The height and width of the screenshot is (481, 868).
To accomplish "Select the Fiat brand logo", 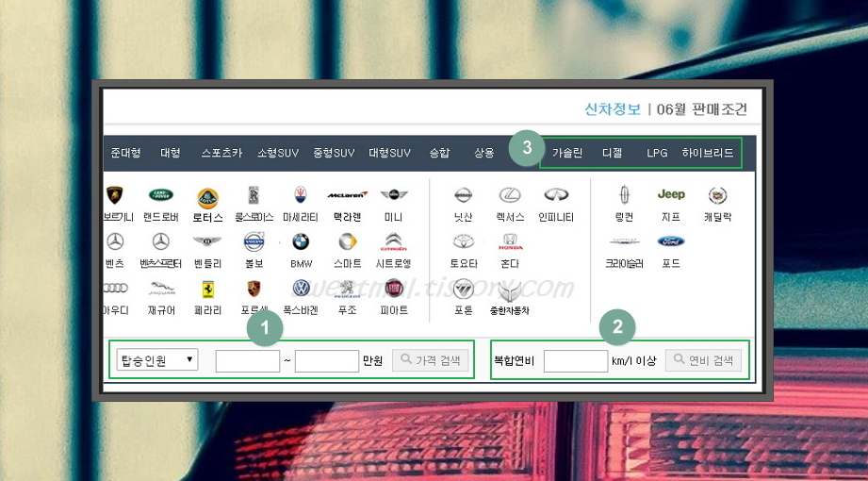I will coord(394,289).
